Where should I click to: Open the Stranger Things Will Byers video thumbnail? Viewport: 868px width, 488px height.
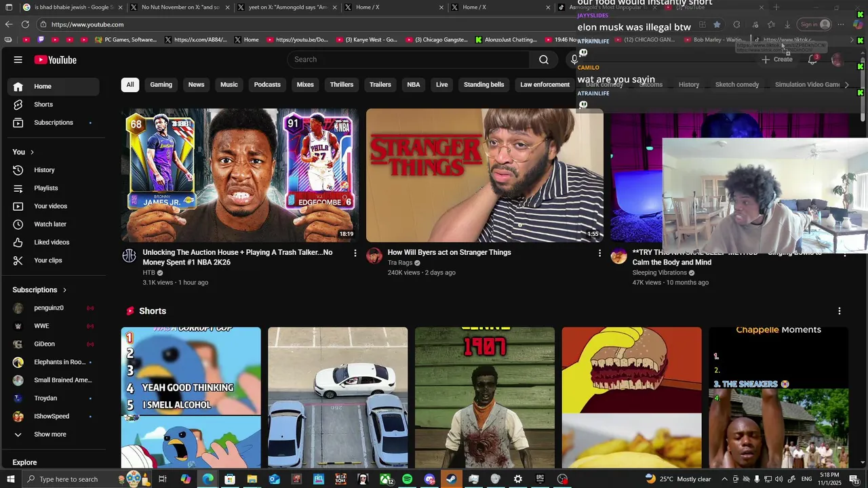point(484,176)
